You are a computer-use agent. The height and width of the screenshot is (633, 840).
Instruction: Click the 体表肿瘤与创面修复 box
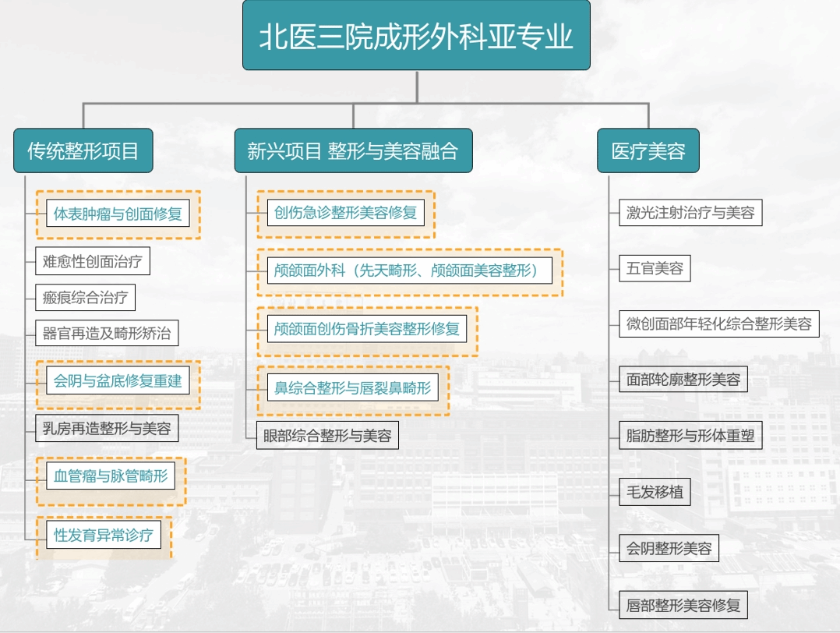click(x=118, y=214)
